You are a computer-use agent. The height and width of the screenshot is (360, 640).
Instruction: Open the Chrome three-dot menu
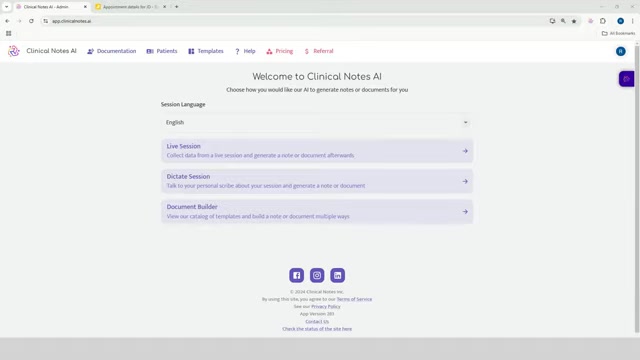point(633,21)
